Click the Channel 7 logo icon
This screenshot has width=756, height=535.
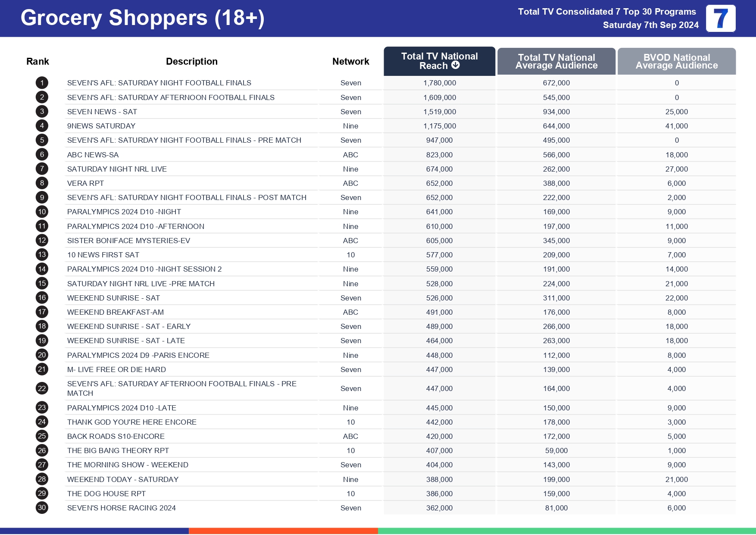(x=720, y=19)
